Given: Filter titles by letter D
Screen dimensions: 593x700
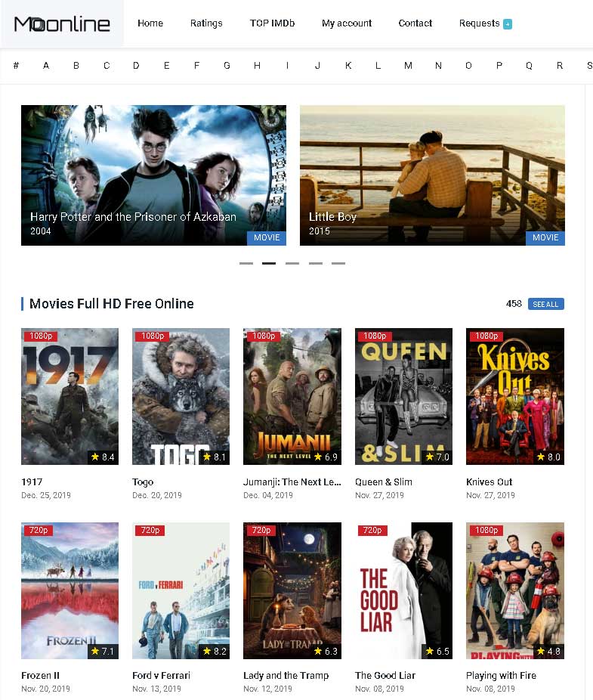Looking at the screenshot, I should pos(136,66).
